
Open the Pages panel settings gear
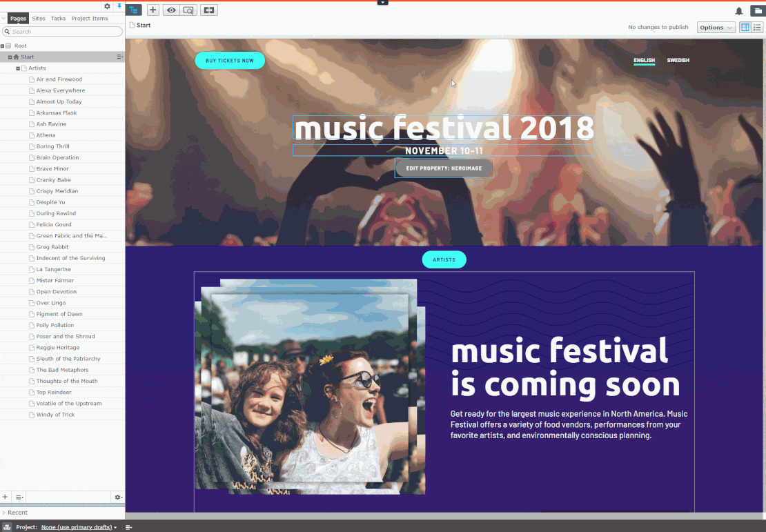(107, 6)
